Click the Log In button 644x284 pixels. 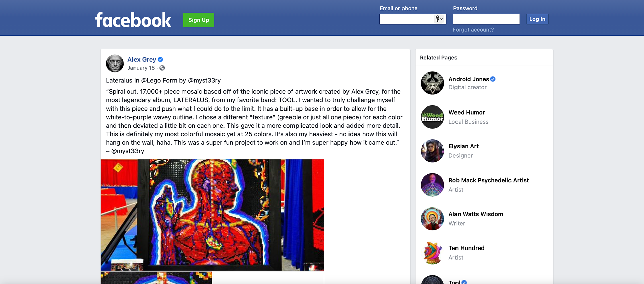tap(537, 19)
